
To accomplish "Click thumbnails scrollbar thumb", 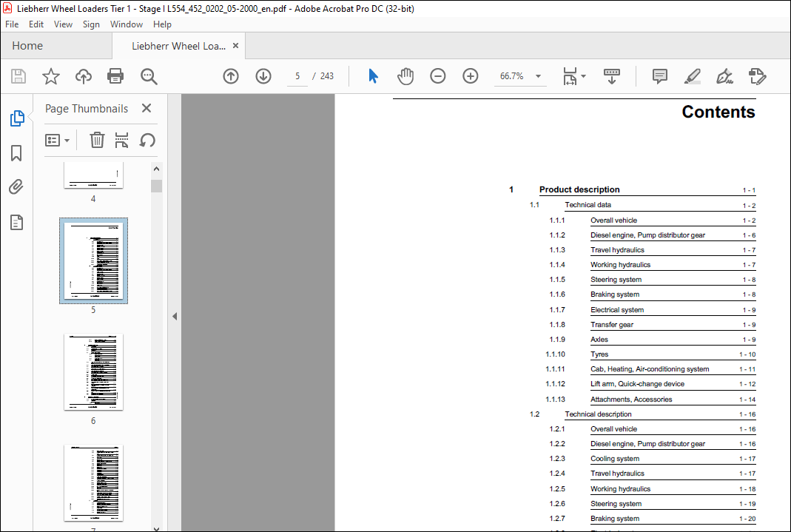I will pyautogui.click(x=156, y=186).
